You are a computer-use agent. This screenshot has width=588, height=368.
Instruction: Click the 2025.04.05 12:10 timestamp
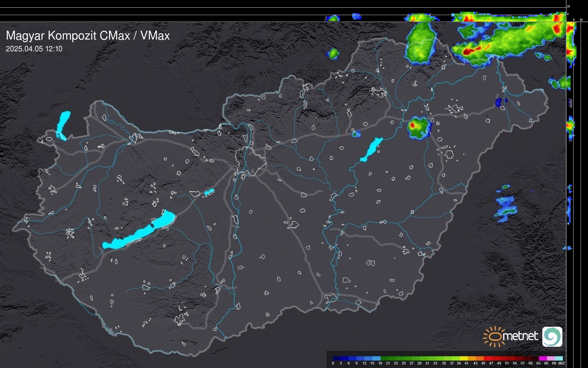34,49
